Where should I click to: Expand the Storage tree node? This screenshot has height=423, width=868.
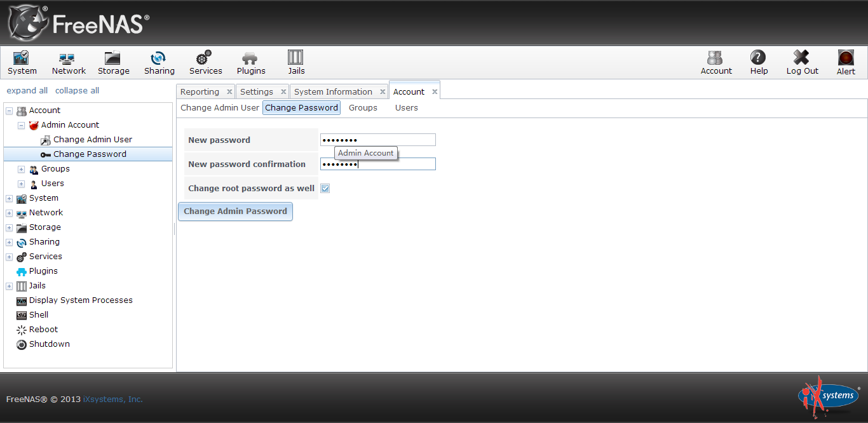click(9, 227)
